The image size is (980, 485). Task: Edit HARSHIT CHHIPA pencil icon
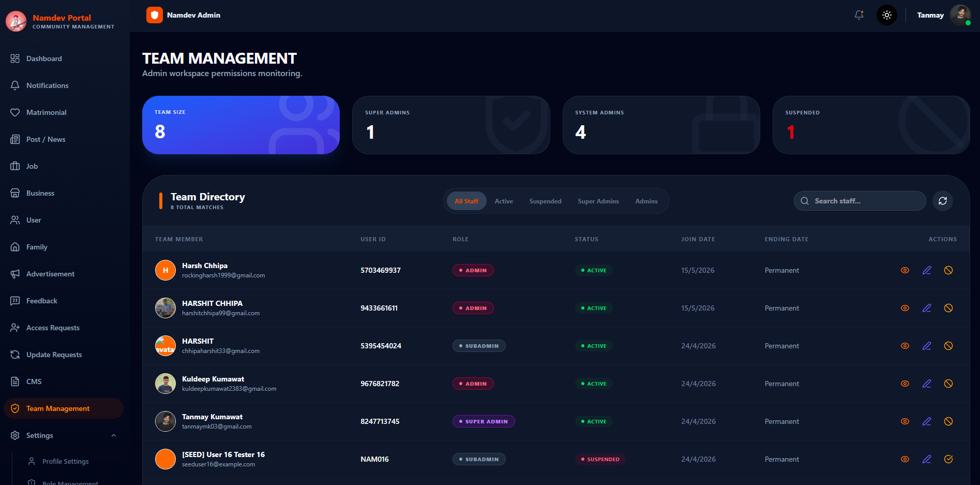point(927,308)
